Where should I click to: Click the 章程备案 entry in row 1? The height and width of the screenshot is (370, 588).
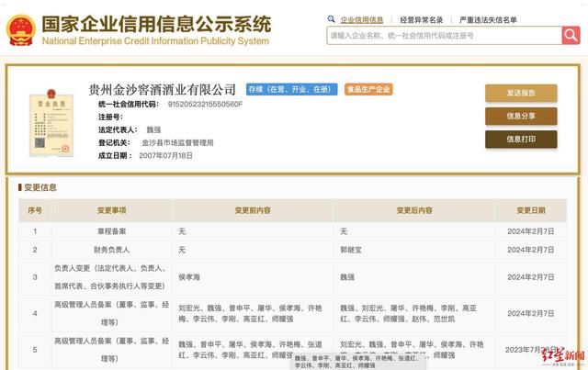[x=111, y=230]
